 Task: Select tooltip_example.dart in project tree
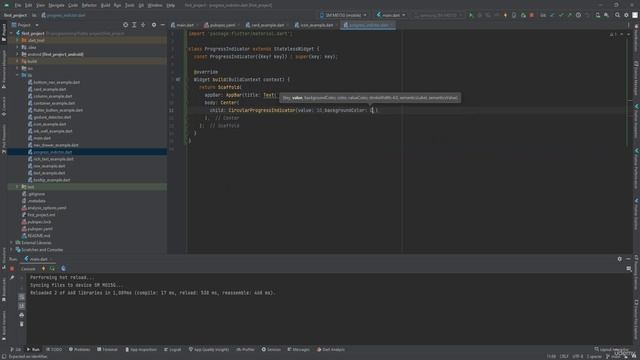pos(51,180)
